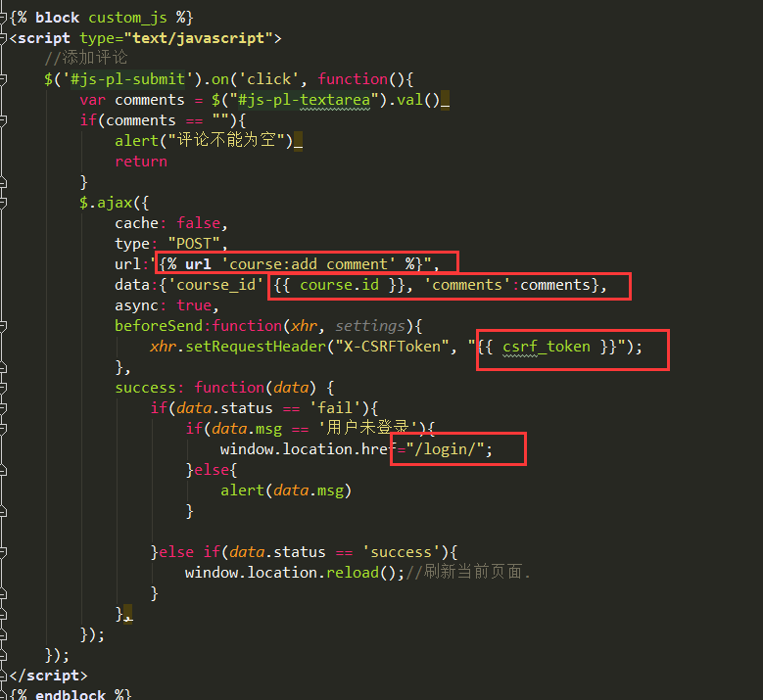The width and height of the screenshot is (763, 700).
Task: Collapse the fold at the #js-pl-submit click handler line
Action: (2, 78)
